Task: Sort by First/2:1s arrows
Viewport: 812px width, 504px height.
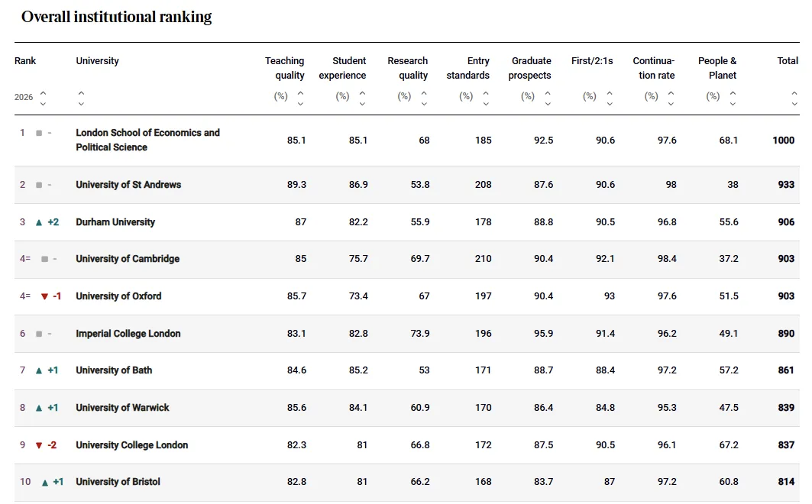Action: click(x=610, y=98)
